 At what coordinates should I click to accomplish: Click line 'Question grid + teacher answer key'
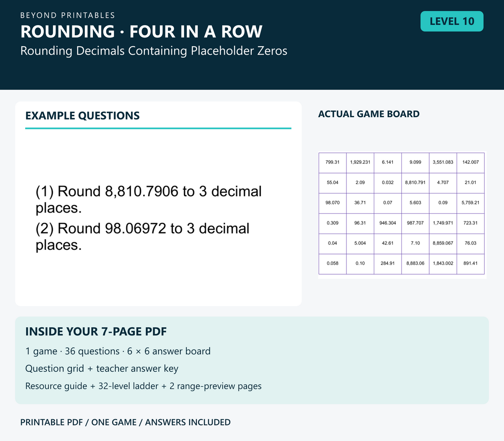(102, 368)
